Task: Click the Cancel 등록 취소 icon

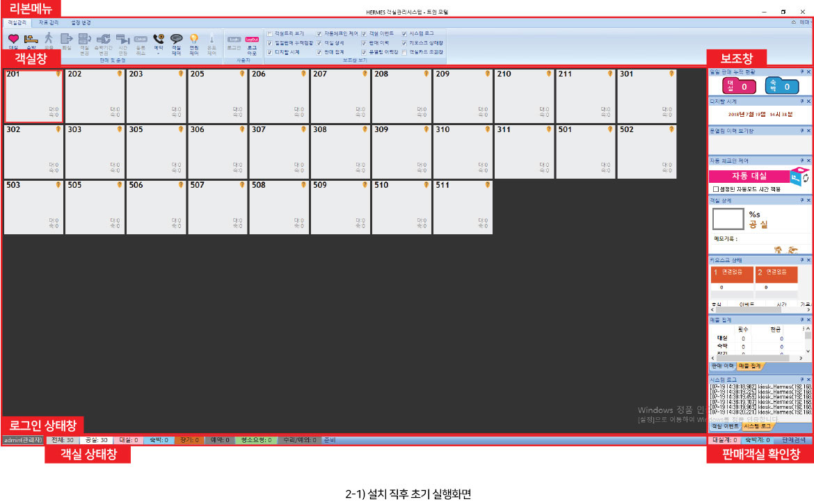Action: (141, 39)
